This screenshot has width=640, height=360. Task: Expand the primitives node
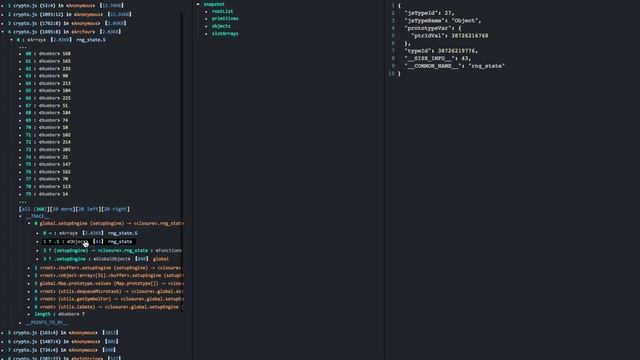tap(206, 19)
